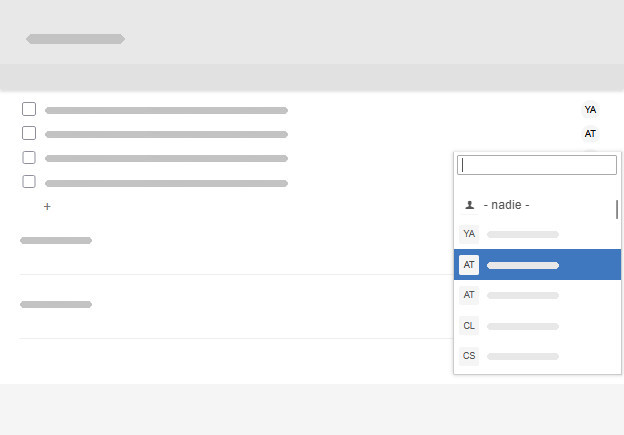Select the '- nadie -' option
Screen dimensions: 624x435
506,205
